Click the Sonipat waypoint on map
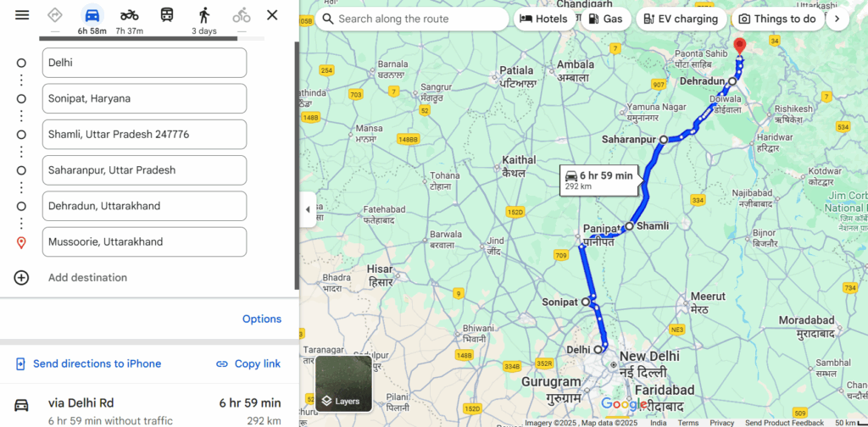The width and height of the screenshot is (868, 427). click(586, 302)
